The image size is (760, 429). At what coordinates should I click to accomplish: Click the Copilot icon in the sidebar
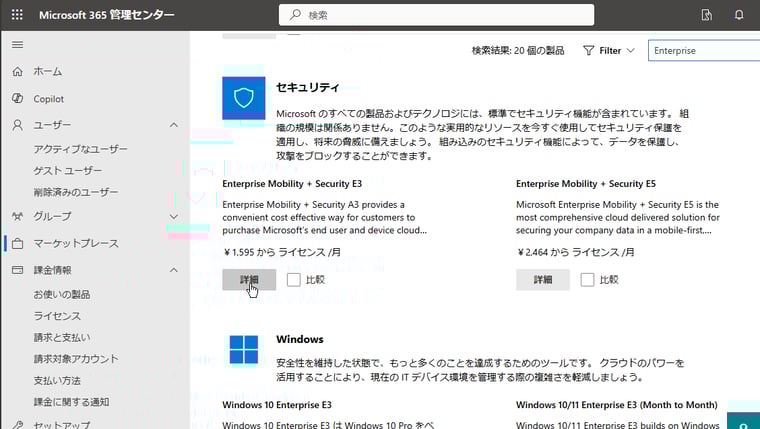click(x=17, y=98)
